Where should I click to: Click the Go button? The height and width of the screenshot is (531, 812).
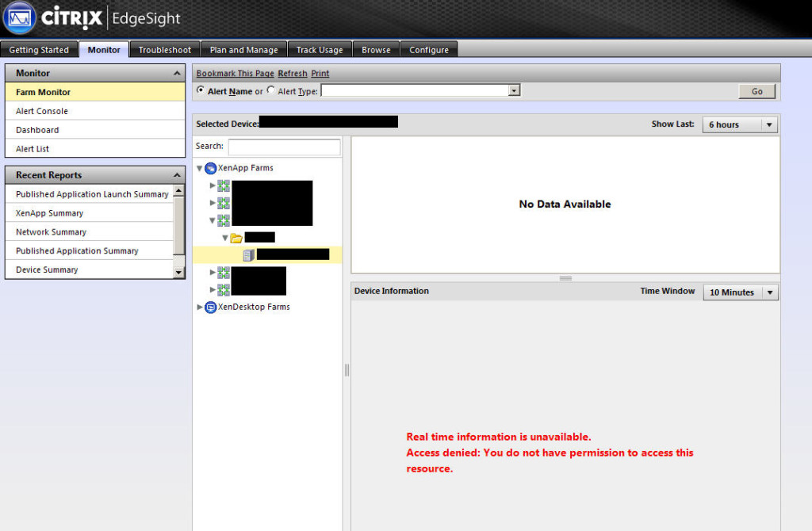756,90
